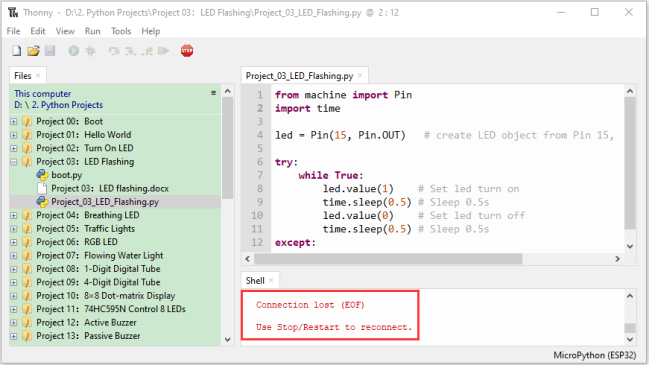Click the boot.py python file icon

point(42,175)
